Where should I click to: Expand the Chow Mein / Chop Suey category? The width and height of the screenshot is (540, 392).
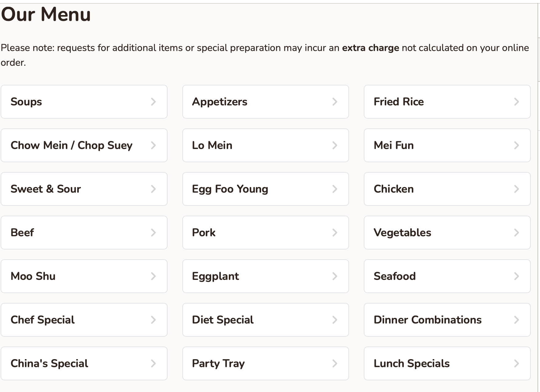tap(84, 145)
